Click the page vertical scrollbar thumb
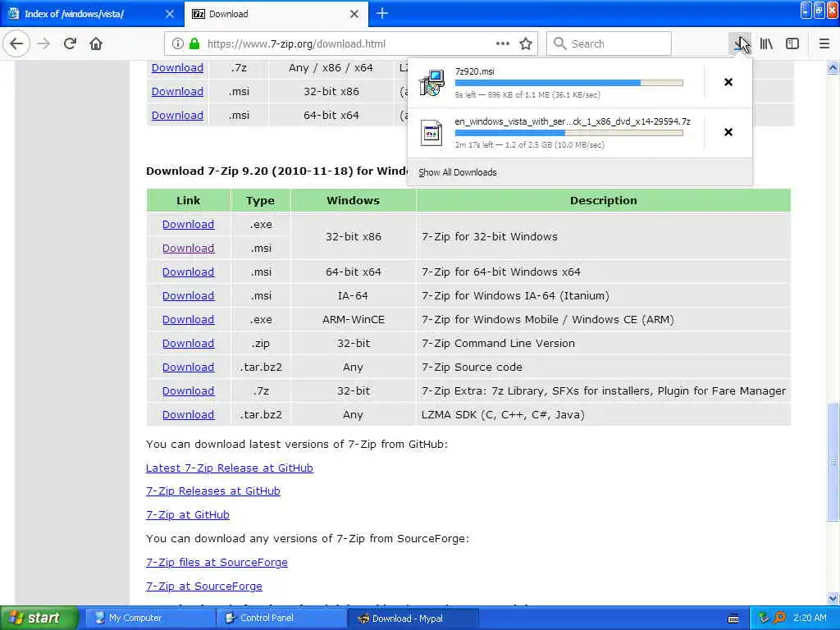840x630 pixels. [833, 461]
